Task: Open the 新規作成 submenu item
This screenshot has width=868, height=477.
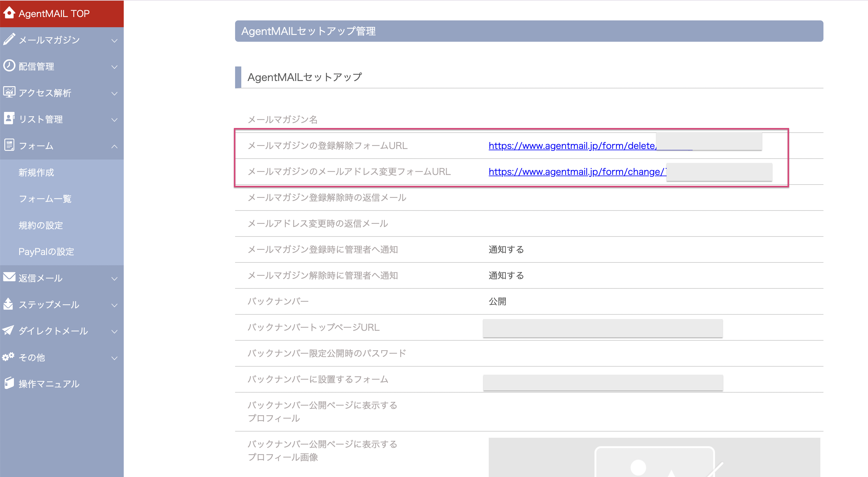Action: (36, 172)
